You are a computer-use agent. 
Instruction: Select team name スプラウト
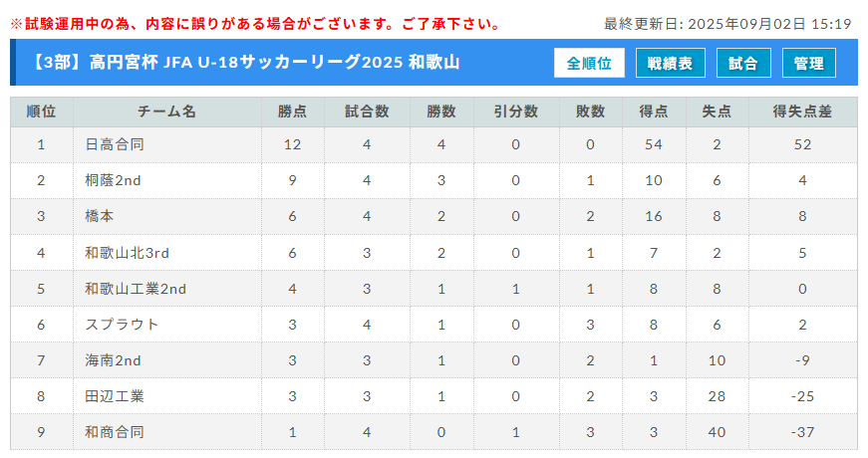point(122,325)
